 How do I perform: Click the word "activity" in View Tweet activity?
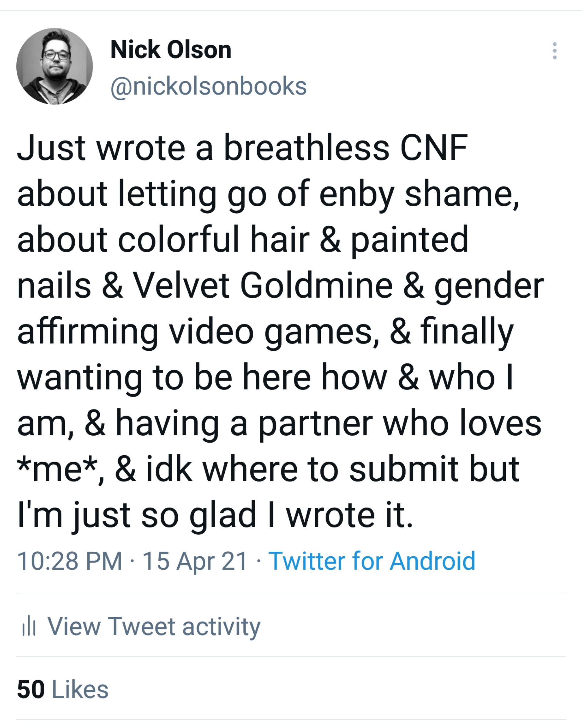point(221,626)
